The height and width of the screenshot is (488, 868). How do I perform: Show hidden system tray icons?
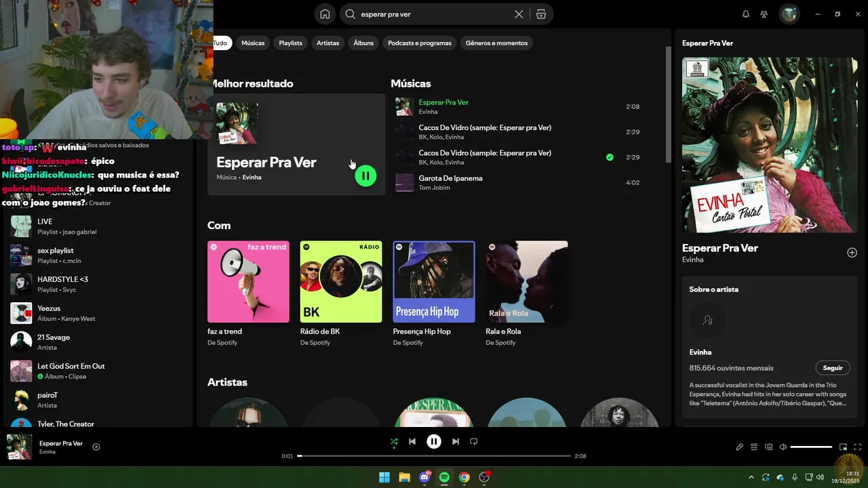pos(751,477)
